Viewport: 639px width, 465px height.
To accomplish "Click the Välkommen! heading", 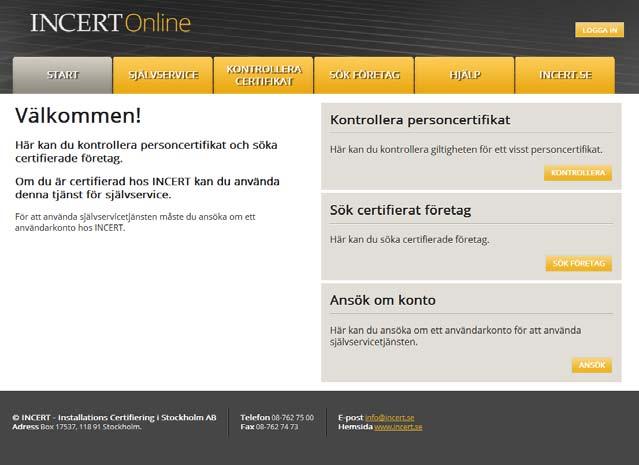I will point(78,115).
